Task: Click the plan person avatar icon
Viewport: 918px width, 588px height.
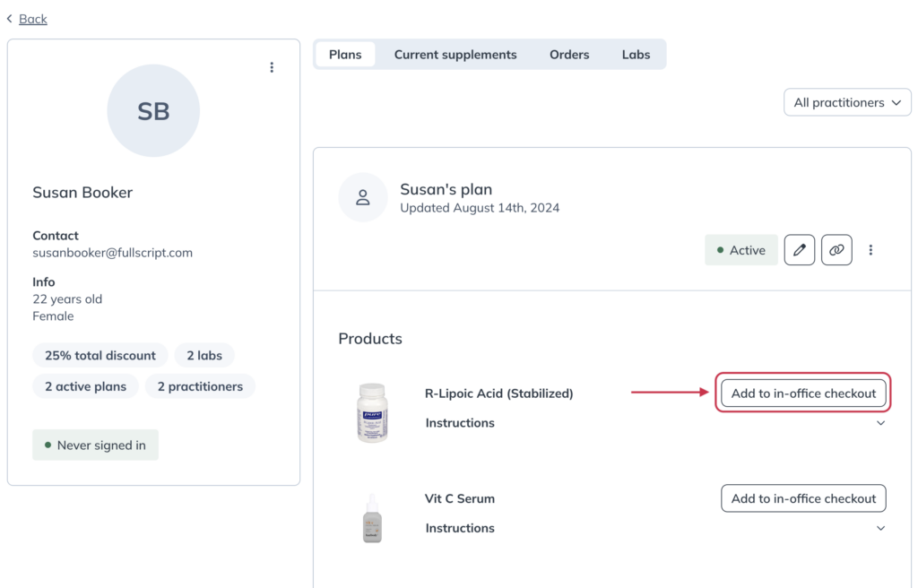Action: [x=363, y=197]
